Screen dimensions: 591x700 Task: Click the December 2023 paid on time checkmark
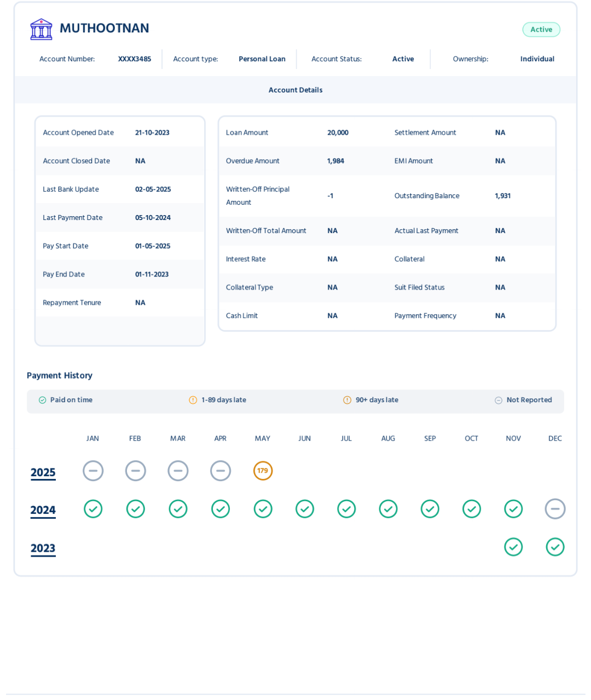[555, 547]
